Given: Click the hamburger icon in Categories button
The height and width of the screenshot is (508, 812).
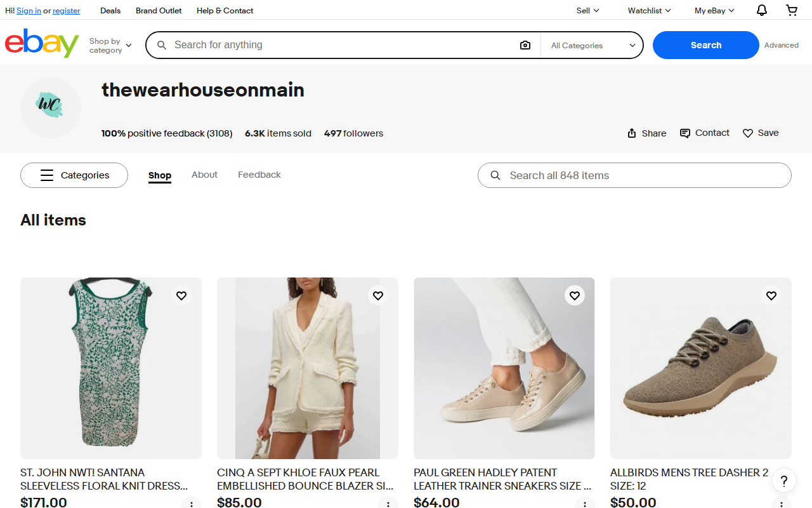Looking at the screenshot, I should (47, 175).
